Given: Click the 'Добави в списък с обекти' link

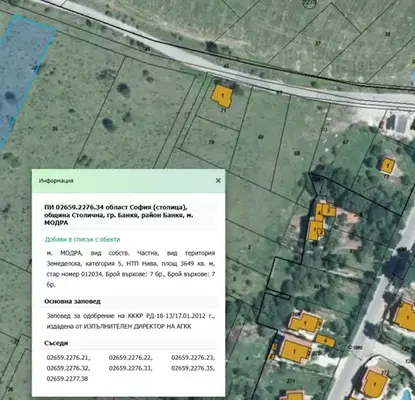Looking at the screenshot, I should 82,239.
